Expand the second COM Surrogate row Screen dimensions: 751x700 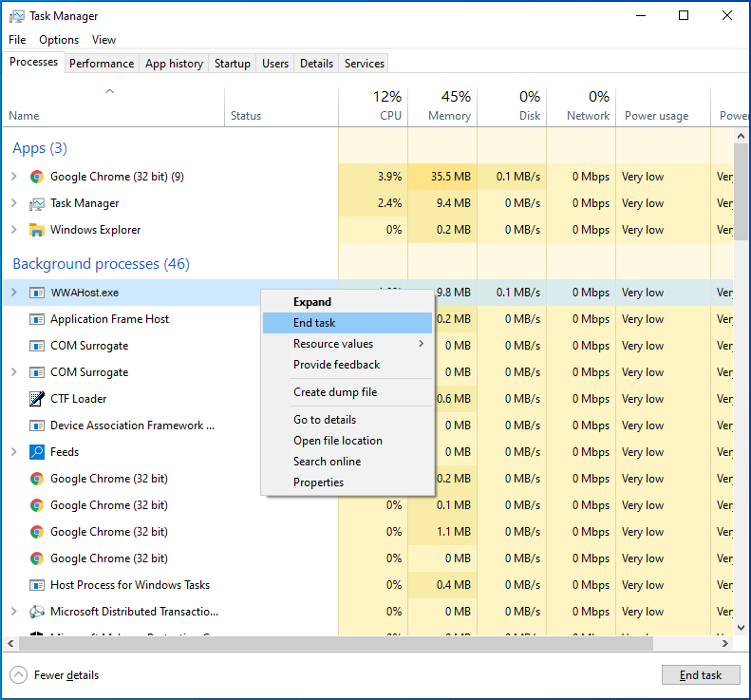pos(14,372)
